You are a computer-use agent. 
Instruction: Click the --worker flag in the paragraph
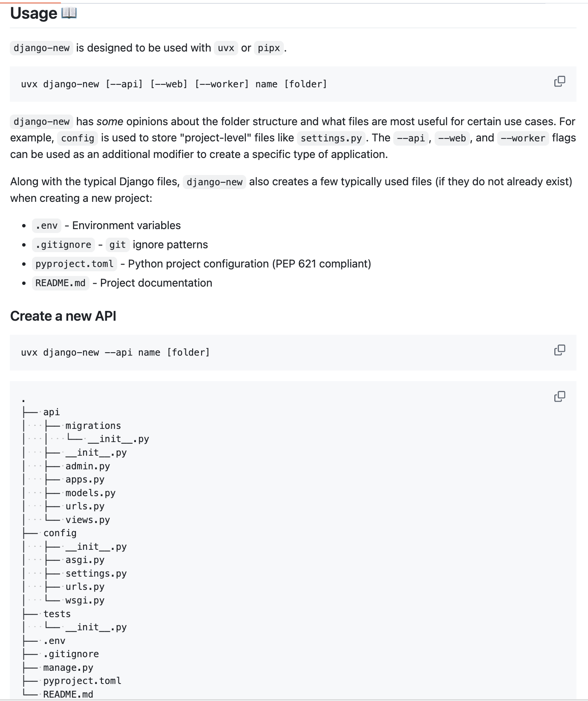(523, 138)
